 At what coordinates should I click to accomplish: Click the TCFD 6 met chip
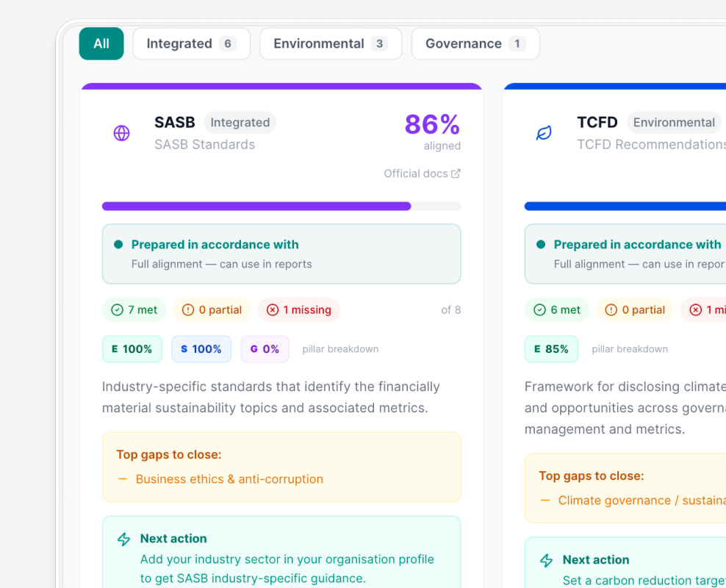coord(556,309)
